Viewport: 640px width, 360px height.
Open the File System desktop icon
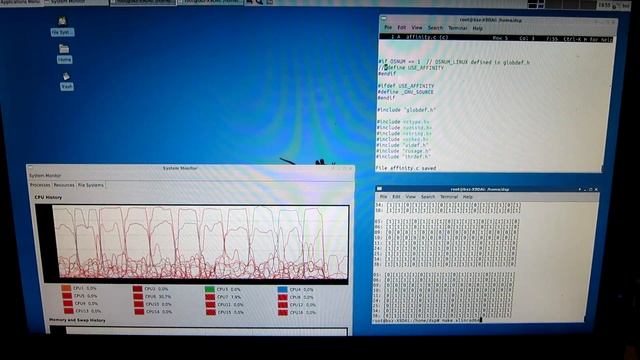tap(62, 26)
